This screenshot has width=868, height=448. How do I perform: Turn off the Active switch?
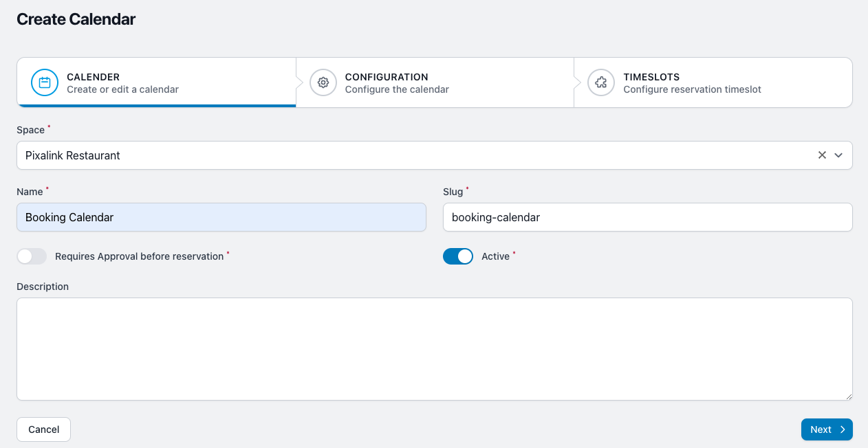pyautogui.click(x=458, y=256)
